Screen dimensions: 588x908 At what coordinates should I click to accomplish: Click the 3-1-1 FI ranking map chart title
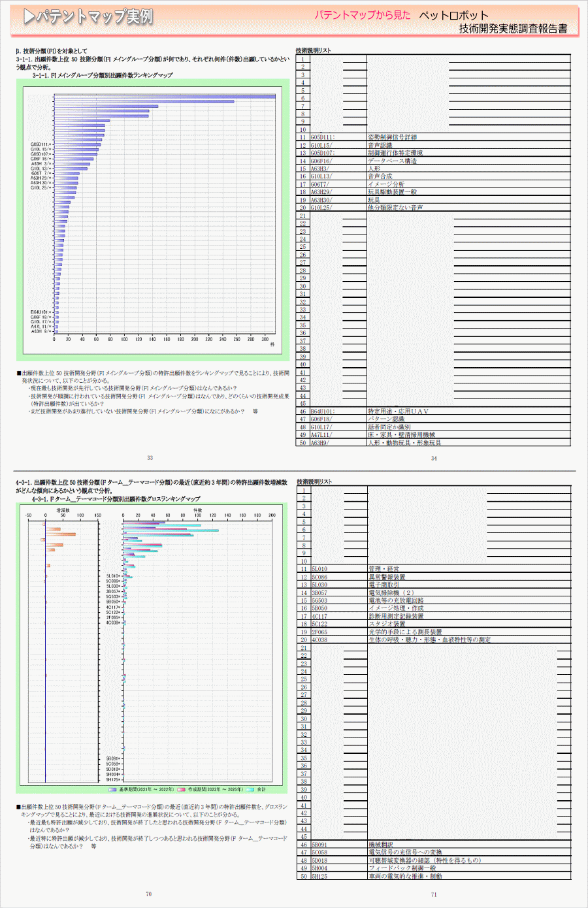click(x=103, y=75)
